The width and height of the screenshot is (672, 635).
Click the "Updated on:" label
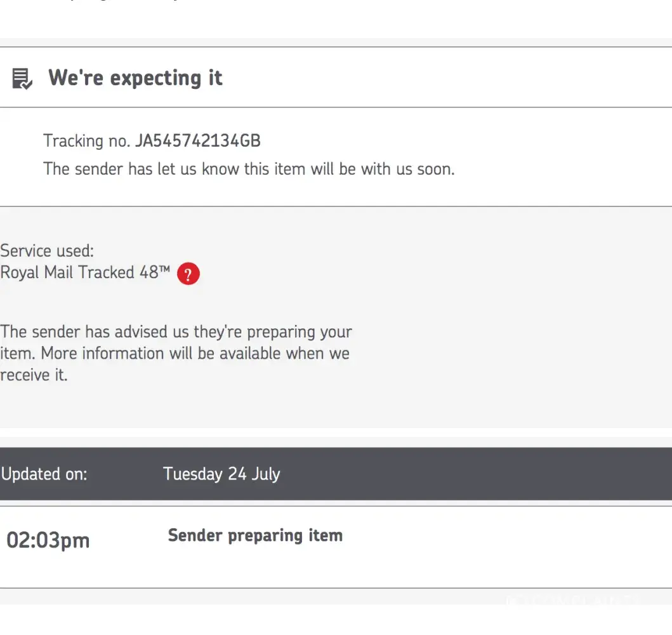44,474
